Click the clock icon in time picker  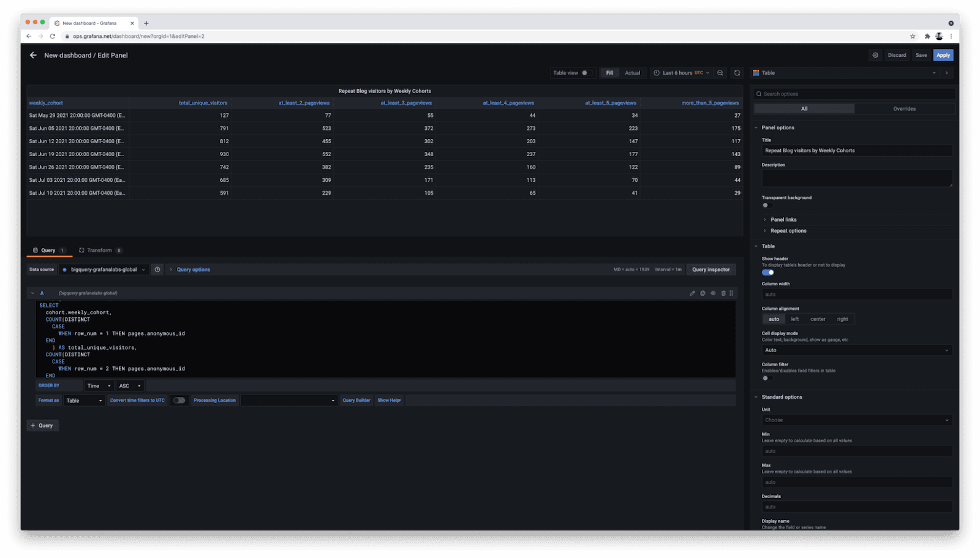[x=657, y=73]
